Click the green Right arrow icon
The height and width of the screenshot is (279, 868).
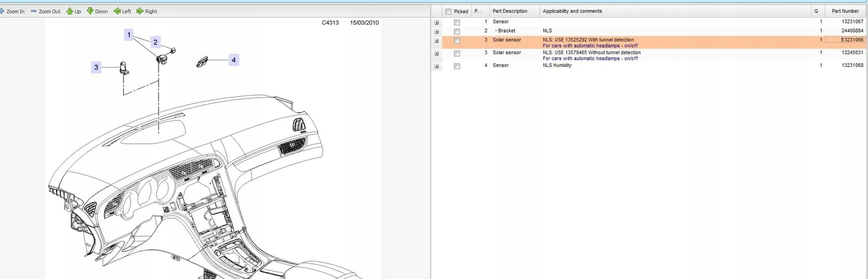pos(140,11)
